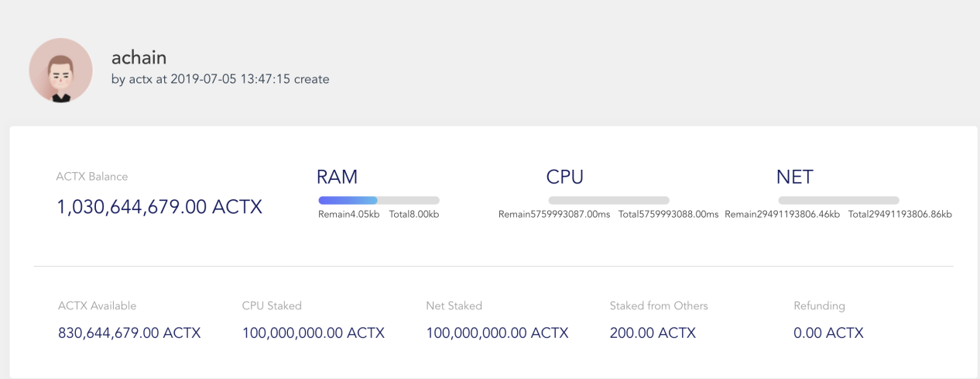
Task: Click the NET usage progress bar
Action: [x=838, y=200]
